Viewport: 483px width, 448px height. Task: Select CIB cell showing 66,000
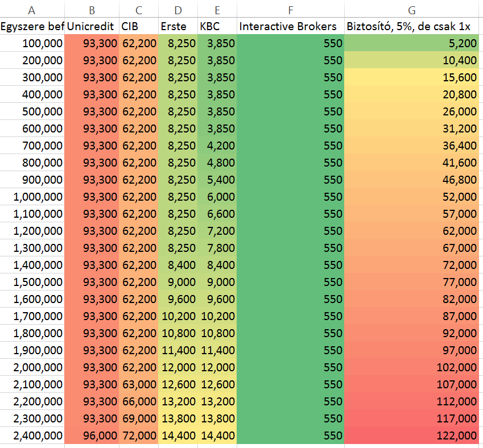139,401
